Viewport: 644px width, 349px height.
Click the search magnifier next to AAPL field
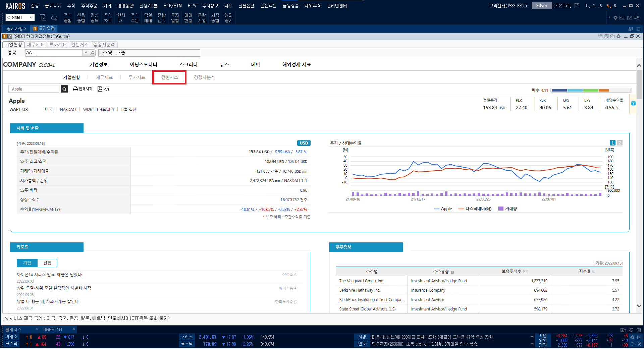point(92,53)
